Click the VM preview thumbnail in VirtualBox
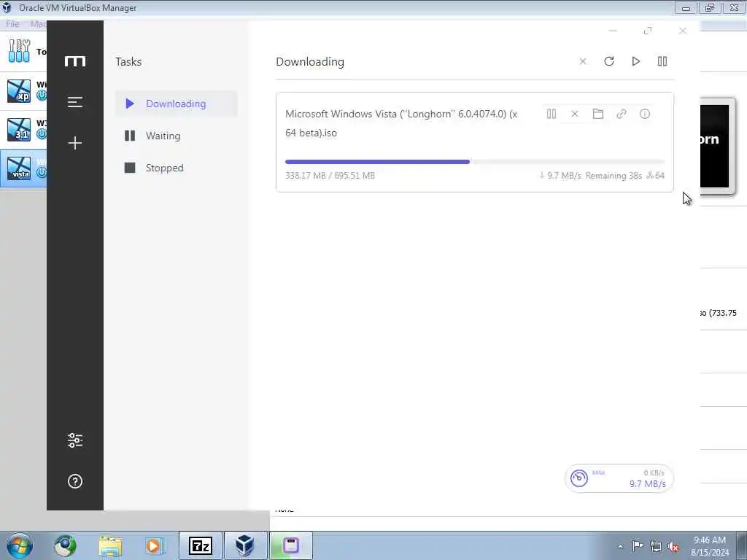Viewport: 747px width, 560px height. click(716, 146)
